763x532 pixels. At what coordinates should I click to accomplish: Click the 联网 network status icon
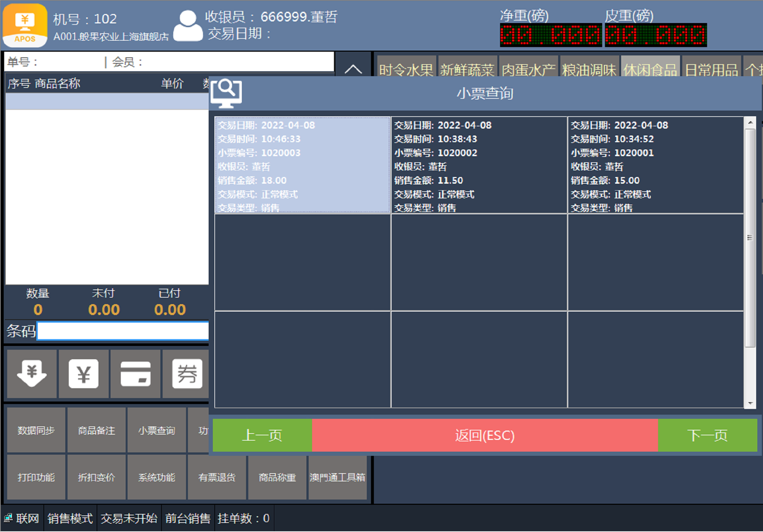8,518
